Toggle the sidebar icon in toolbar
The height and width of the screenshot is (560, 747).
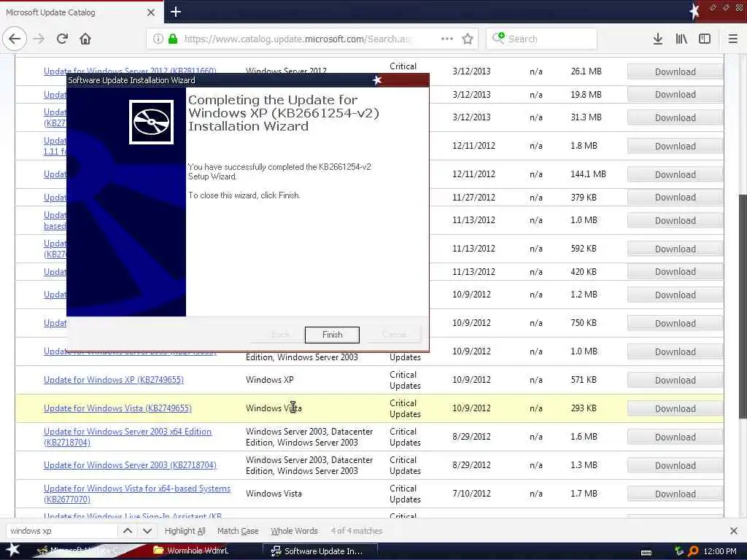705,39
